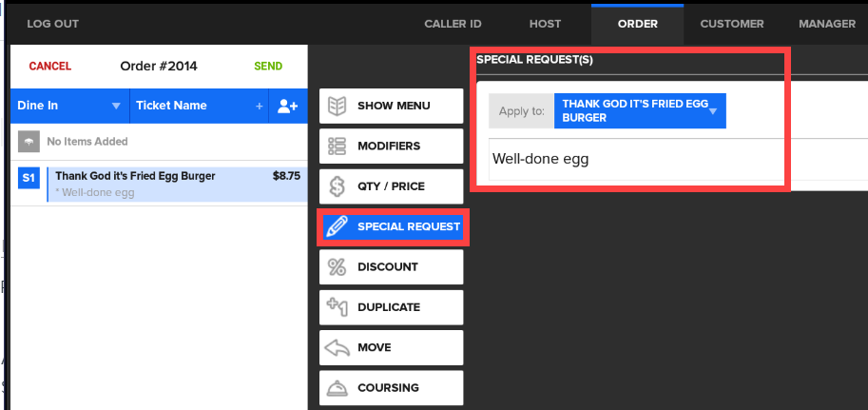
Task: Open Modifiers via its list icon
Action: (337, 146)
